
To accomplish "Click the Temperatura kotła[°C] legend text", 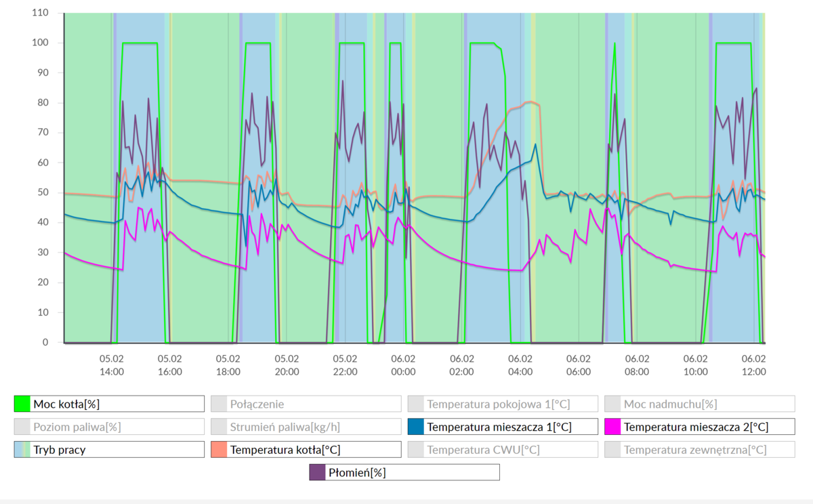I will pos(285,449).
